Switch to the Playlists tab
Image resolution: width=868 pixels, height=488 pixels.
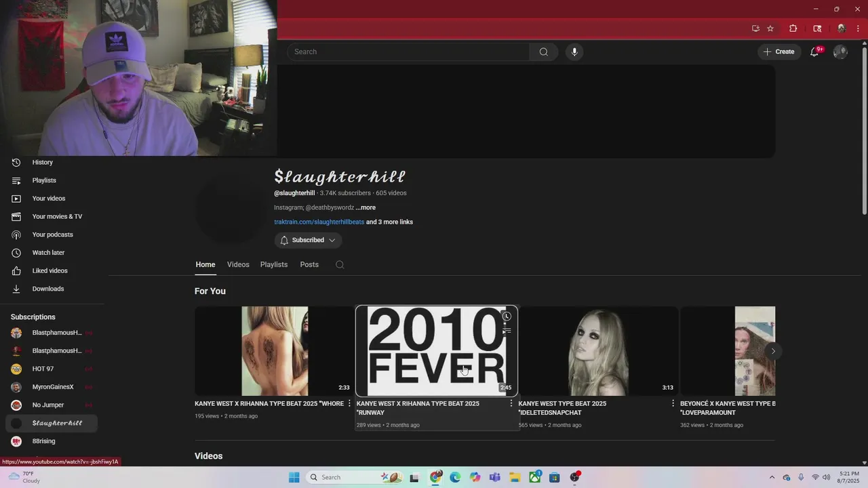point(274,264)
